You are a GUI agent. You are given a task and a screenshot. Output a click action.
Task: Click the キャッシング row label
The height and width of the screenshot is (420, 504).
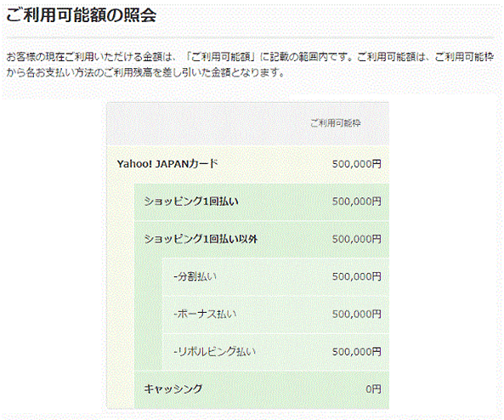click(173, 389)
